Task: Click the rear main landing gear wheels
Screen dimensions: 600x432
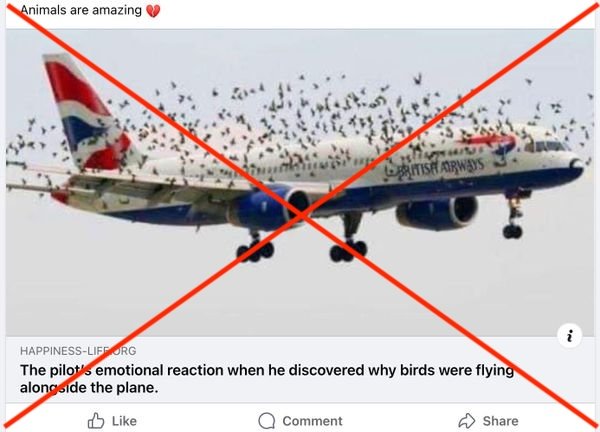Action: pyautogui.click(x=255, y=251)
